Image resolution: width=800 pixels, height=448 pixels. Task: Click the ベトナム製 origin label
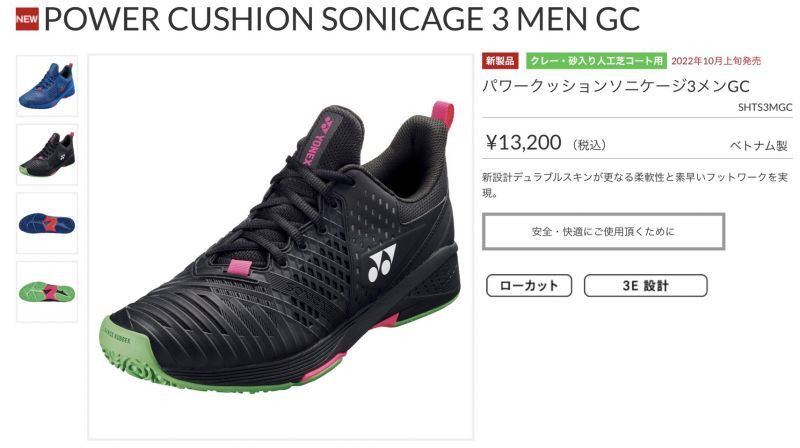[758, 145]
